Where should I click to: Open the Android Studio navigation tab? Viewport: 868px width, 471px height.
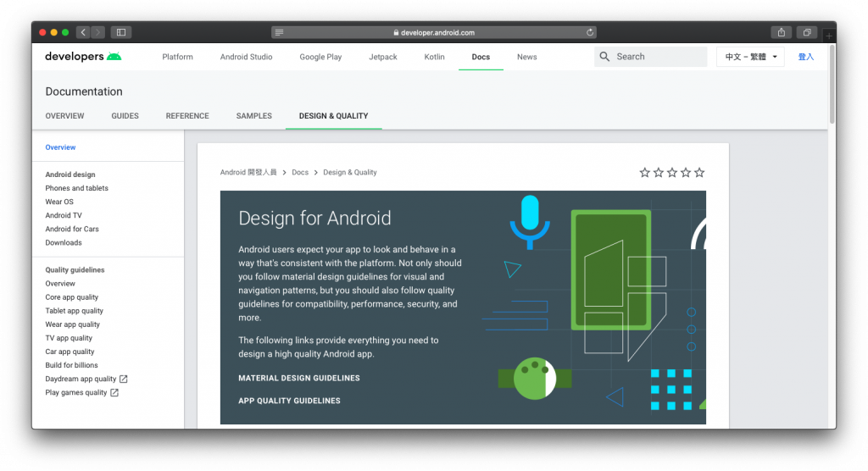(247, 57)
